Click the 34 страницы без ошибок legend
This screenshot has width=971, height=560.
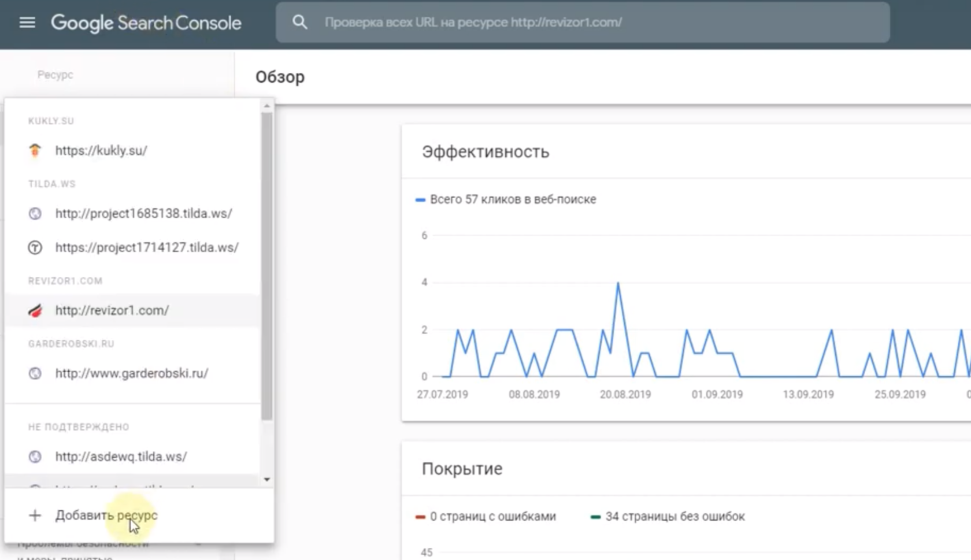click(668, 516)
